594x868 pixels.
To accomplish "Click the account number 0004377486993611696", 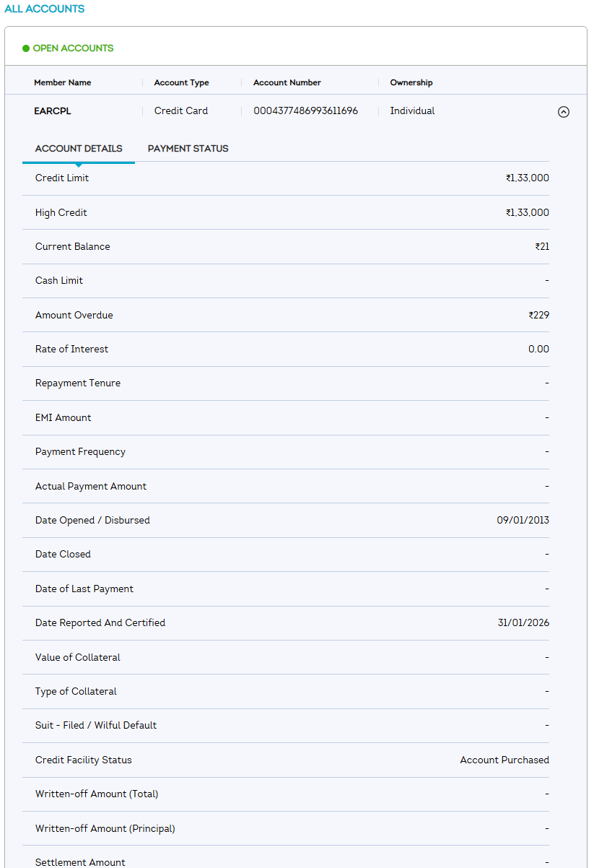I will (x=305, y=111).
